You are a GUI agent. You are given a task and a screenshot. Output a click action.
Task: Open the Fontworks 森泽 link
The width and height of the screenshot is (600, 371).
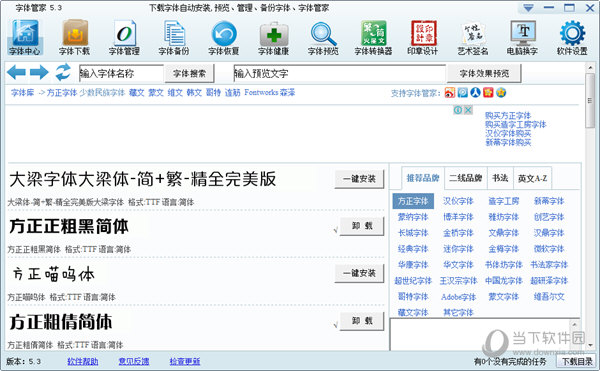[270, 93]
